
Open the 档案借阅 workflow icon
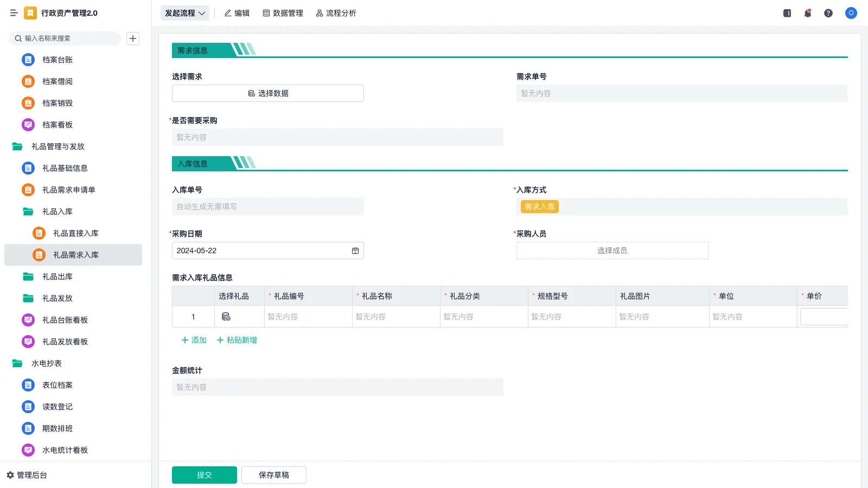pos(28,81)
